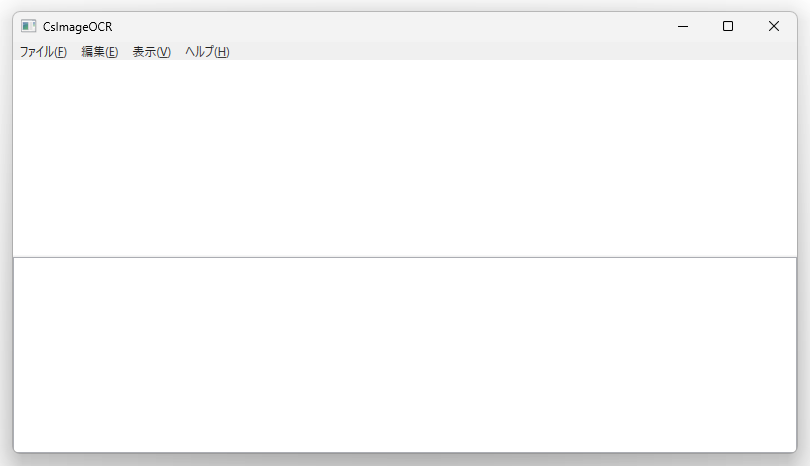Click the CsImageOCR app icon in title bar

pos(28,26)
